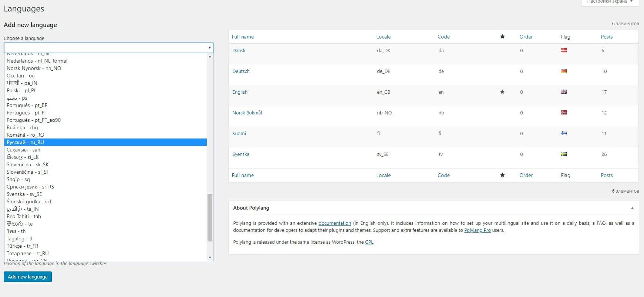The width and height of the screenshot is (644, 297).
Task: Open the Suomi language entry
Action: (x=239, y=133)
